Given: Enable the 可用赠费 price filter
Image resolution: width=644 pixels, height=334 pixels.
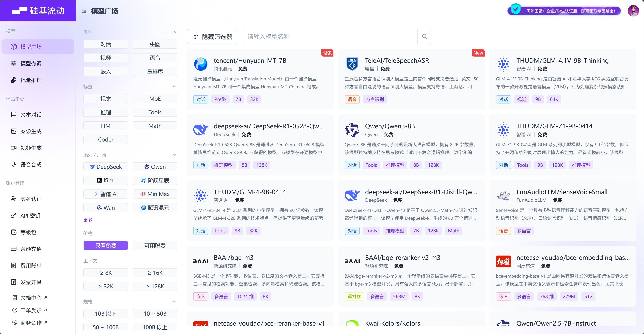Looking at the screenshot, I should click(x=155, y=246).
